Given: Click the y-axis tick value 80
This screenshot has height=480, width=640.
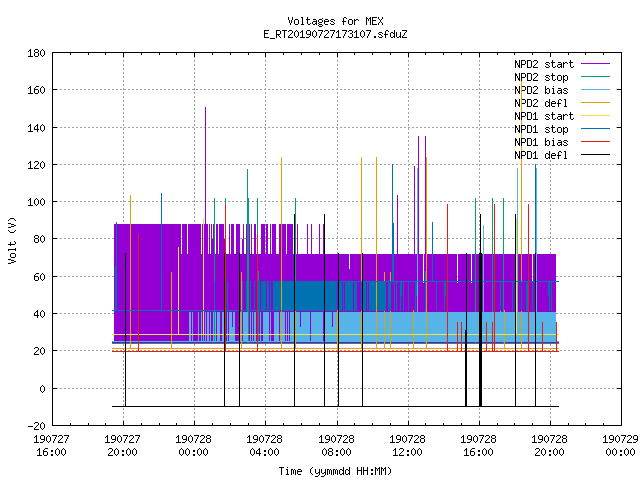Looking at the screenshot, I should [x=39, y=239].
